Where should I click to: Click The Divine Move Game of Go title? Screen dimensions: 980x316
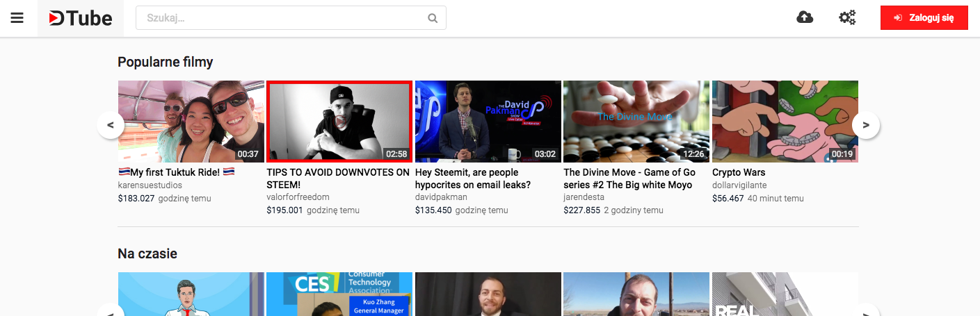pyautogui.click(x=629, y=178)
